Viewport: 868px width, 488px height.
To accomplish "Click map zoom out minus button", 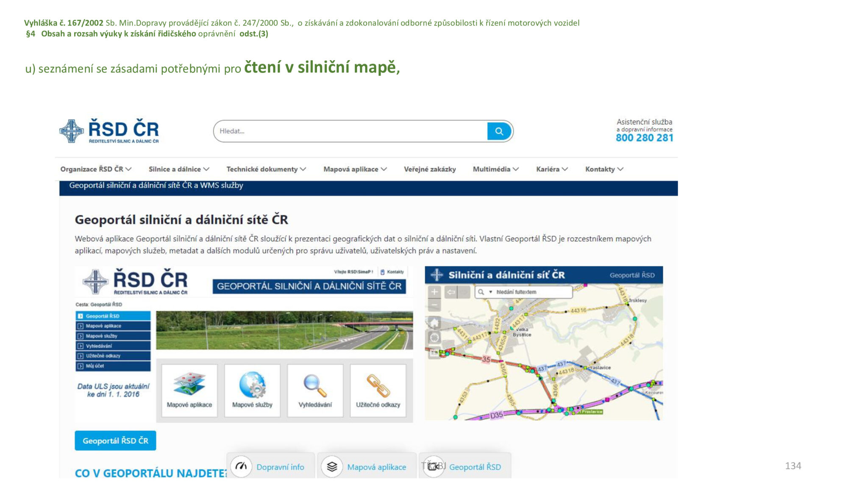I will click(434, 305).
